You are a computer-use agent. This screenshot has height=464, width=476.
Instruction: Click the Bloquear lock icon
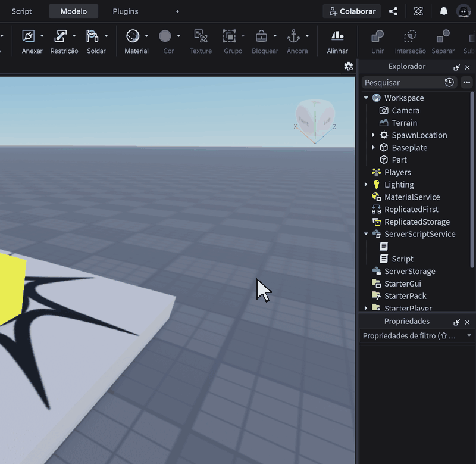coord(261,36)
